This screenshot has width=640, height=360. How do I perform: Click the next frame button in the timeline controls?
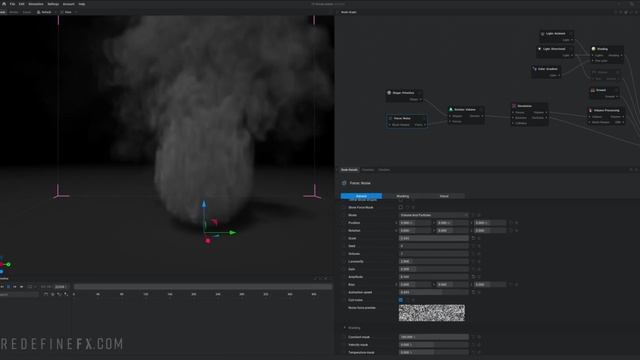pos(22,287)
